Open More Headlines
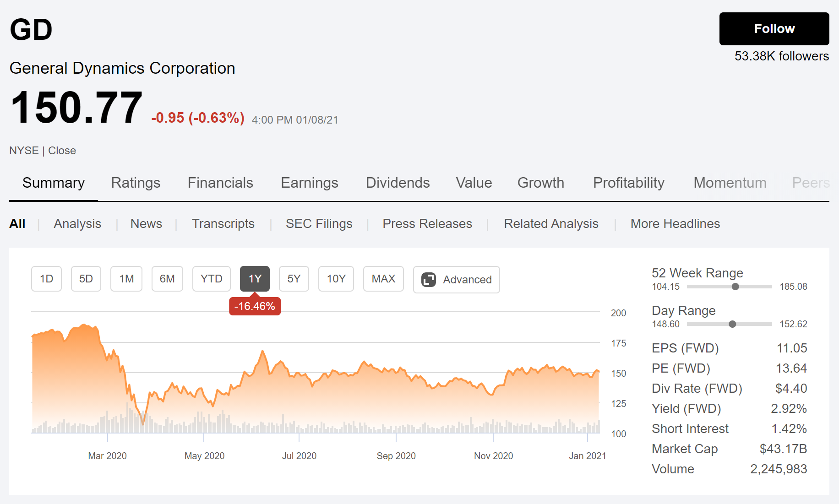 676,223
